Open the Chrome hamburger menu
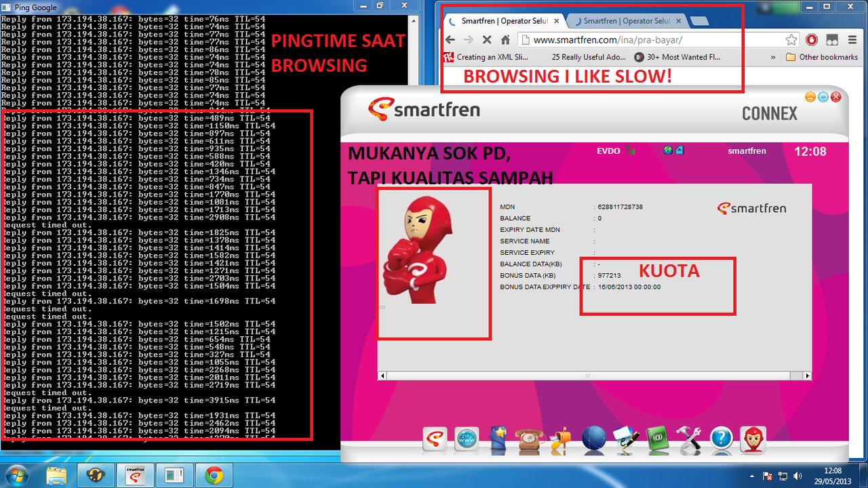The height and width of the screenshot is (488, 868). (x=851, y=40)
